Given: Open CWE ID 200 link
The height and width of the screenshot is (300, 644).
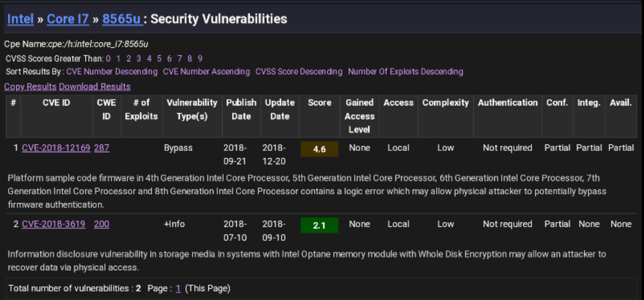Looking at the screenshot, I should tap(102, 224).
